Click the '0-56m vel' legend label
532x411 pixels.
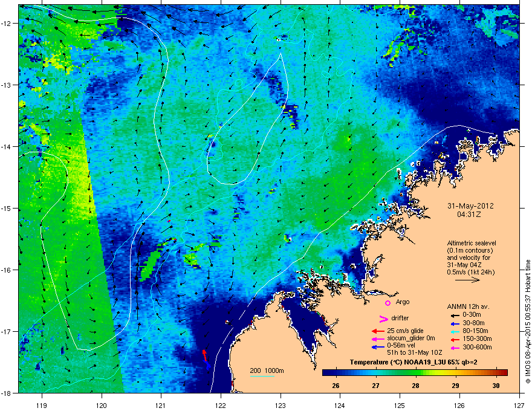[401, 346]
